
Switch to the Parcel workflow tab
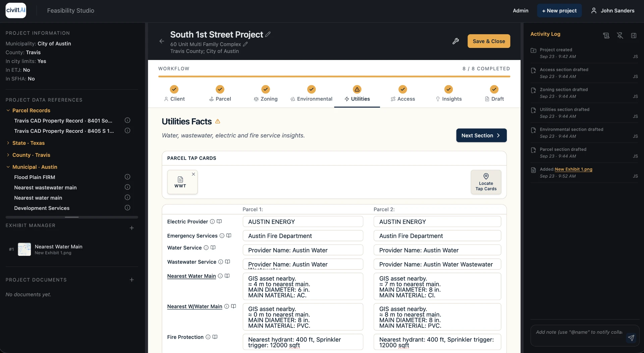click(x=220, y=94)
